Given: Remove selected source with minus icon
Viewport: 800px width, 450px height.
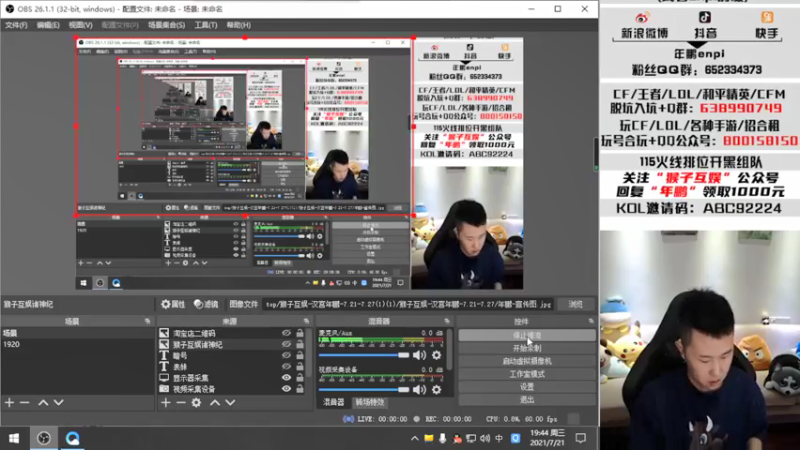Looking at the screenshot, I should [181, 403].
